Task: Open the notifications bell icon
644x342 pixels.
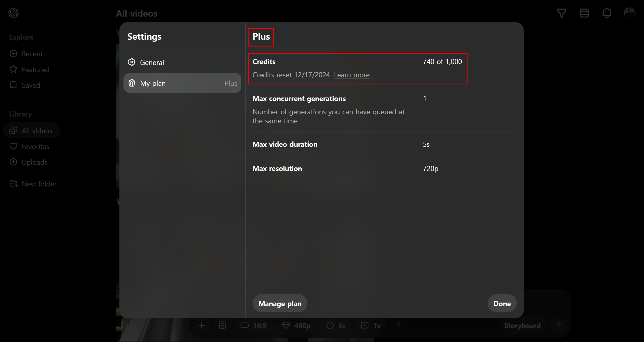Action: coord(607,13)
